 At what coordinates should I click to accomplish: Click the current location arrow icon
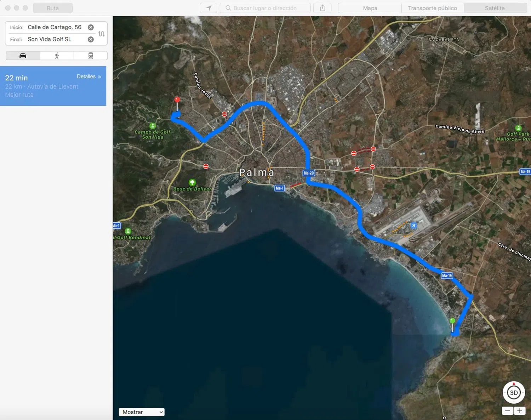pos(209,8)
